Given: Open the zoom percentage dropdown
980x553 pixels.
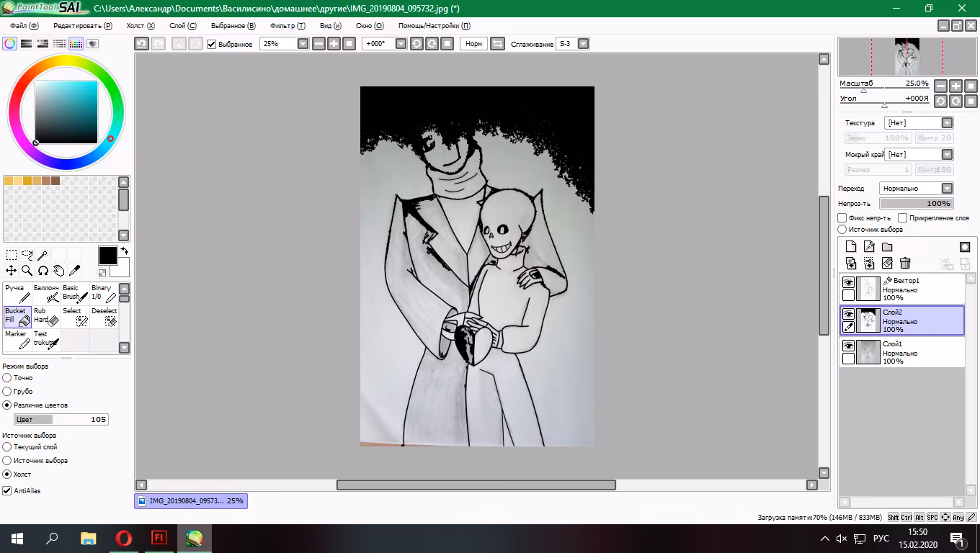Looking at the screenshot, I should 303,44.
